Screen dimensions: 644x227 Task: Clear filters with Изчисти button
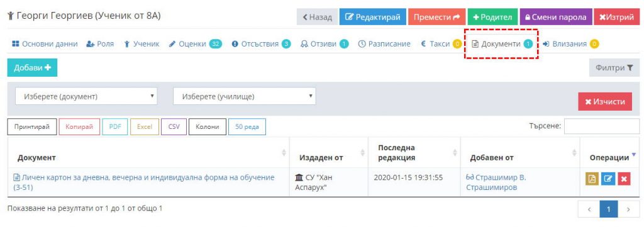pos(606,101)
